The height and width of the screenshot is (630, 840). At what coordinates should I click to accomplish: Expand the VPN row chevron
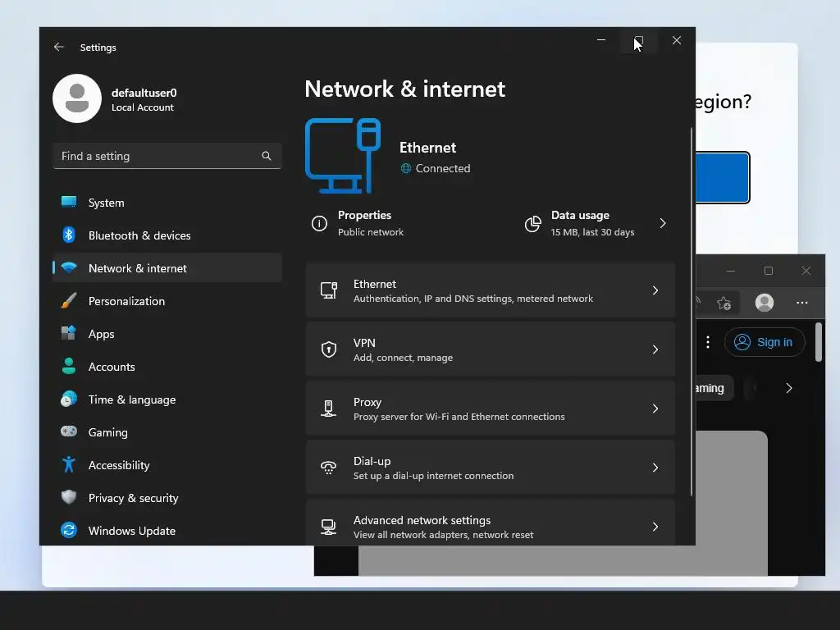click(655, 349)
